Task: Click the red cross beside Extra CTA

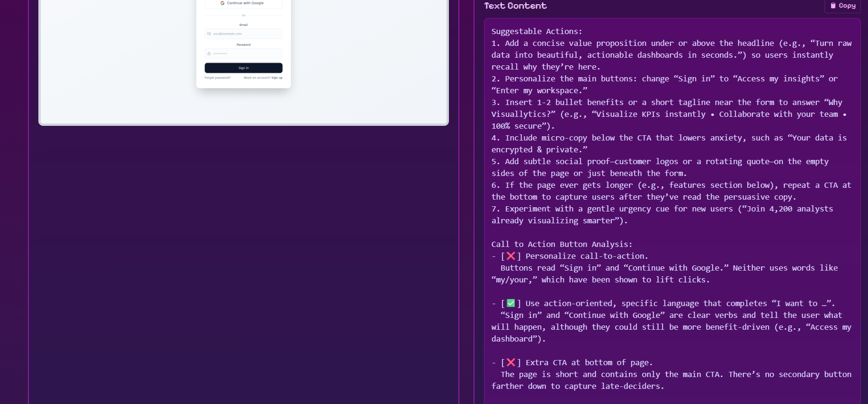Action: tap(511, 362)
